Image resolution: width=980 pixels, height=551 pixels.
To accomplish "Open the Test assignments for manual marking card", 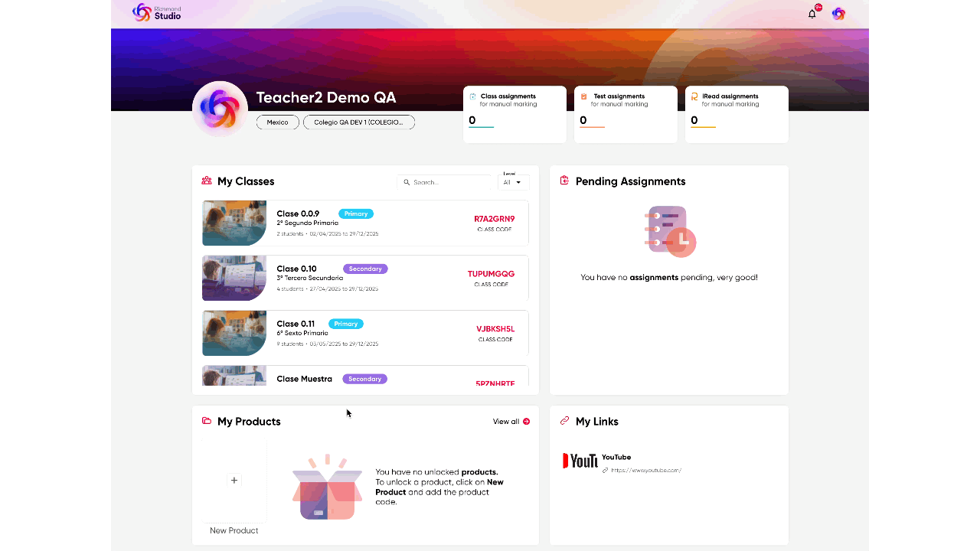I will (626, 114).
